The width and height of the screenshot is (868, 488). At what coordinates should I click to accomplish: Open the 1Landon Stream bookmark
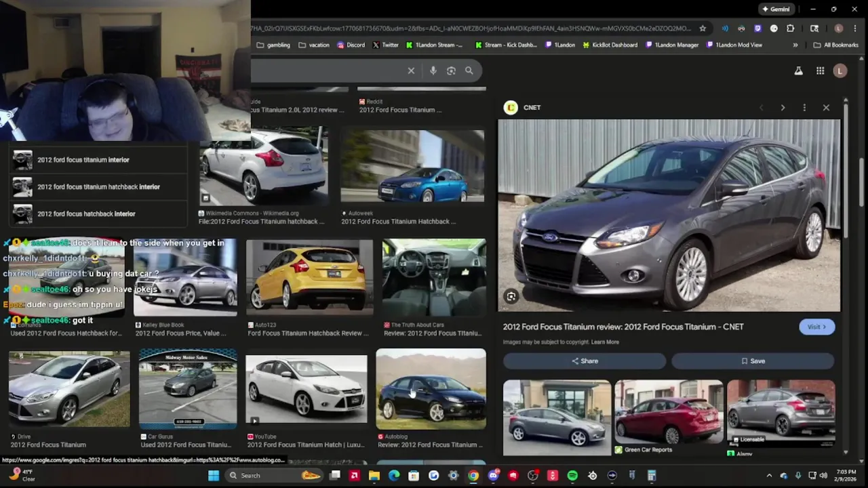434,45
